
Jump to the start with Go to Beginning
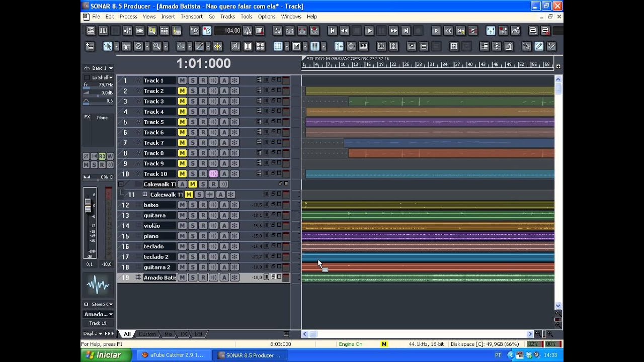[x=332, y=31]
